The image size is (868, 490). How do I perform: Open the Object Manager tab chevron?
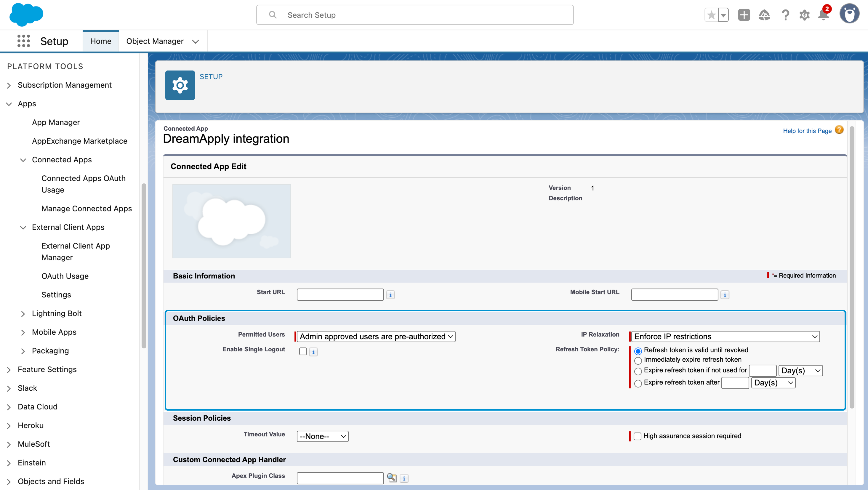click(x=196, y=41)
